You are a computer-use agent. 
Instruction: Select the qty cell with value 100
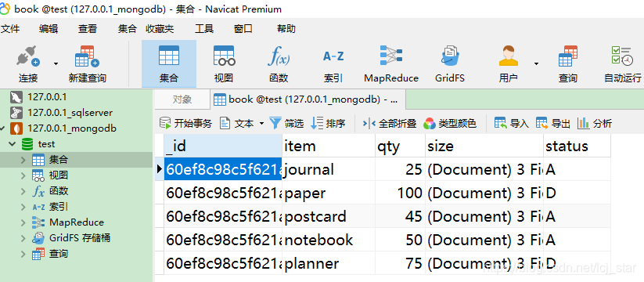[401, 193]
